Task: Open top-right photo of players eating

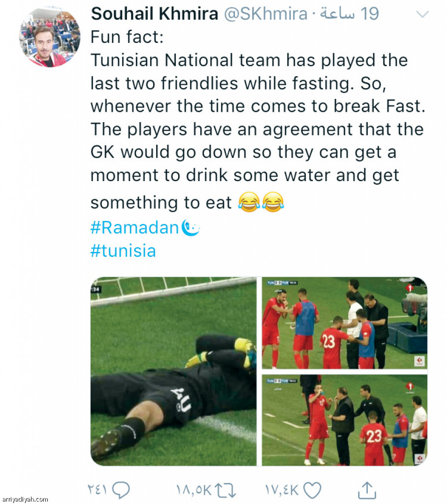Action: pyautogui.click(x=345, y=323)
